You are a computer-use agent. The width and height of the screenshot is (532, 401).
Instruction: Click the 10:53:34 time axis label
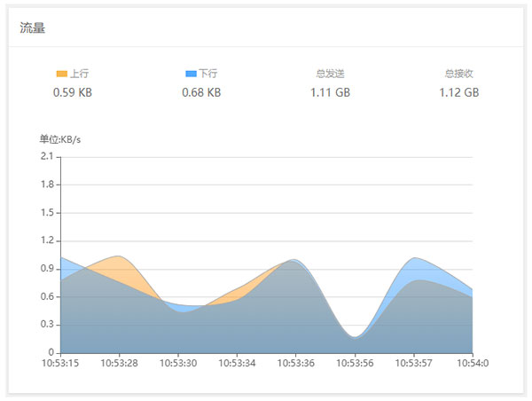[x=237, y=364]
